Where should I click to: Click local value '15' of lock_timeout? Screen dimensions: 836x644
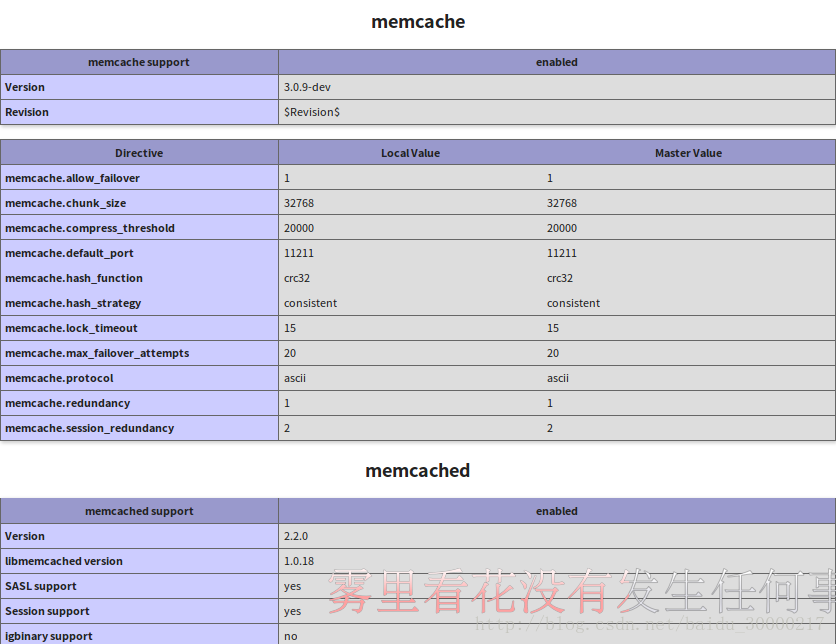click(x=290, y=328)
